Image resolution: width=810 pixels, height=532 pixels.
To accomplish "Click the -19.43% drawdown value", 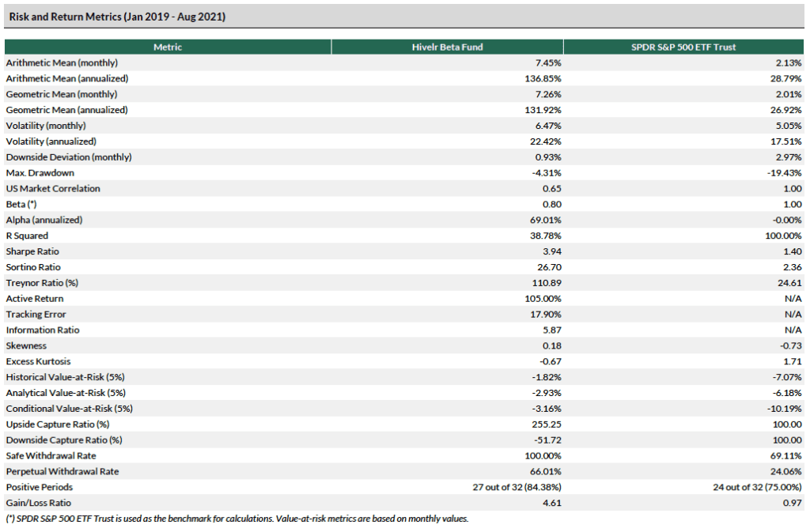I will point(784,173).
